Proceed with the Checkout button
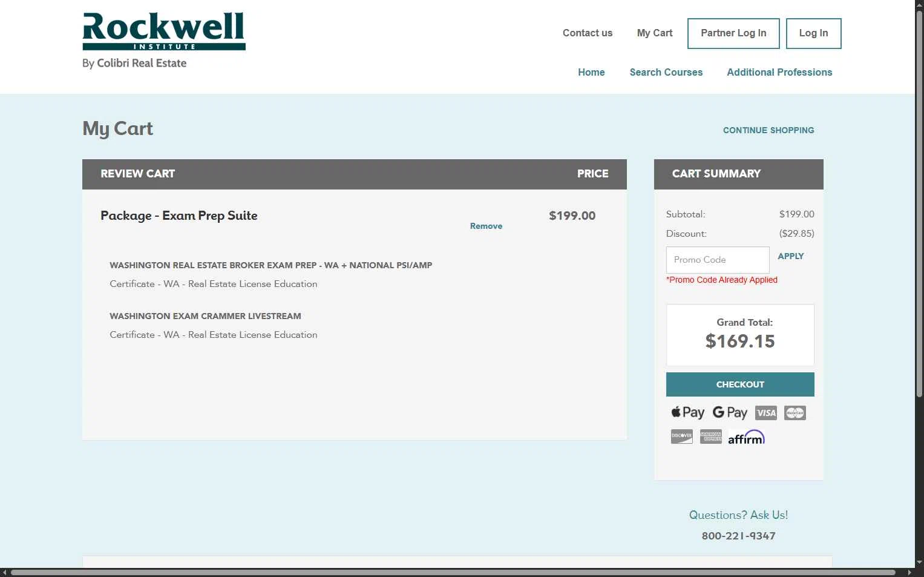924x577 pixels. point(740,384)
